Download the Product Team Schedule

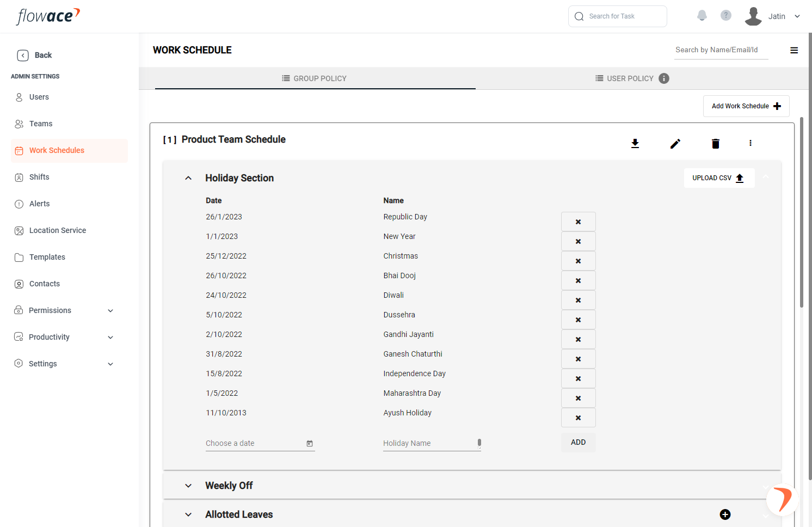pyautogui.click(x=635, y=143)
